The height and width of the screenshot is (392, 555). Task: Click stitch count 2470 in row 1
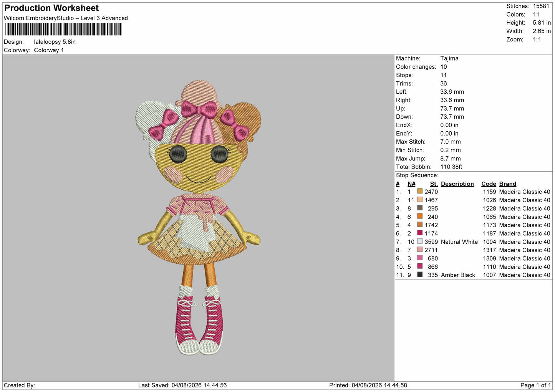(x=431, y=192)
